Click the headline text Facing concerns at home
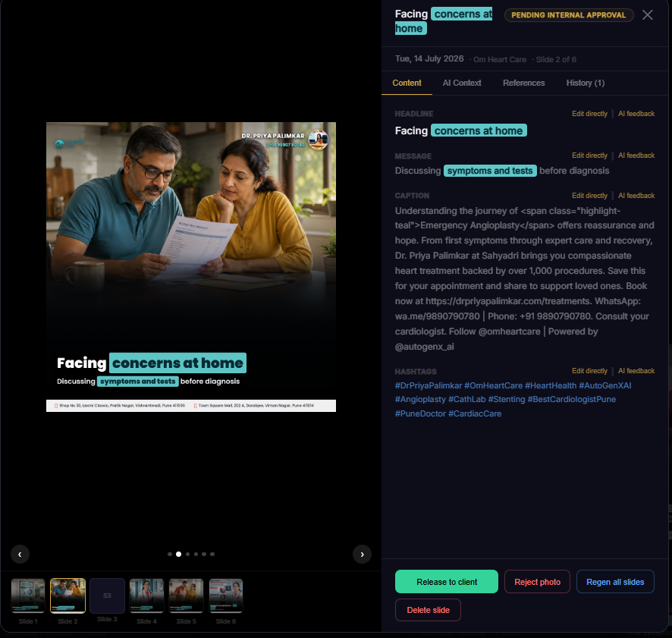Image resolution: width=672 pixels, height=638 pixels. pyautogui.click(x=460, y=130)
